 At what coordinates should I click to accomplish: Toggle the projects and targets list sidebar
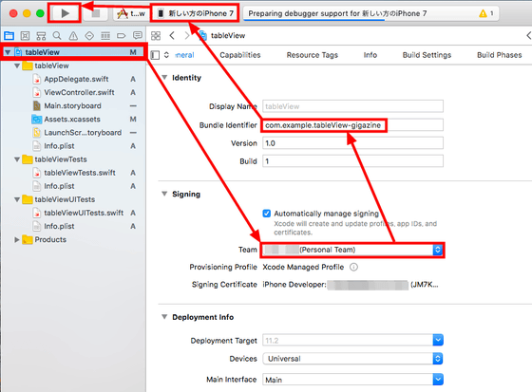155,55
